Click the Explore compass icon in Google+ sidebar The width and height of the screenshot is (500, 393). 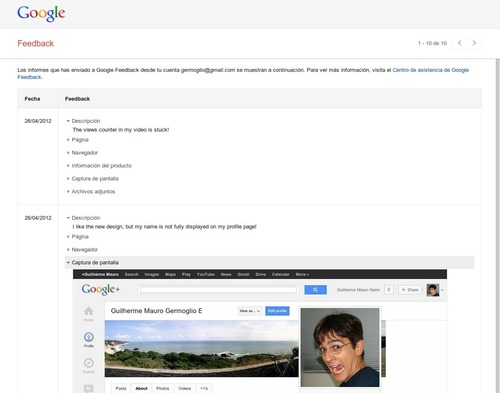(89, 363)
